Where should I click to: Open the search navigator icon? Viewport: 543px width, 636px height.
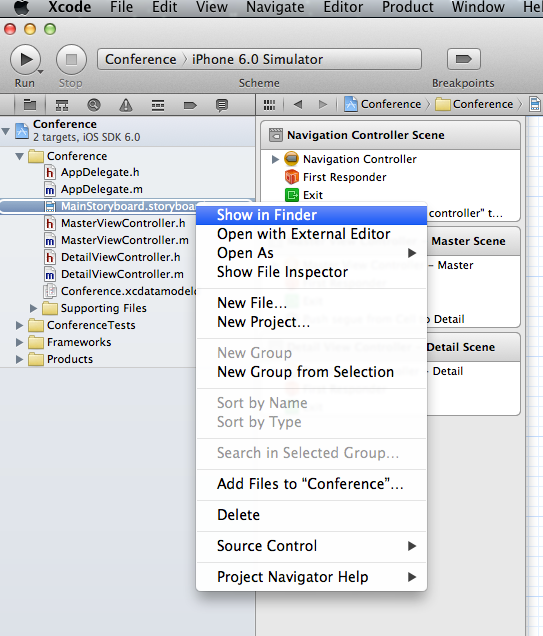pyautogui.click(x=94, y=105)
